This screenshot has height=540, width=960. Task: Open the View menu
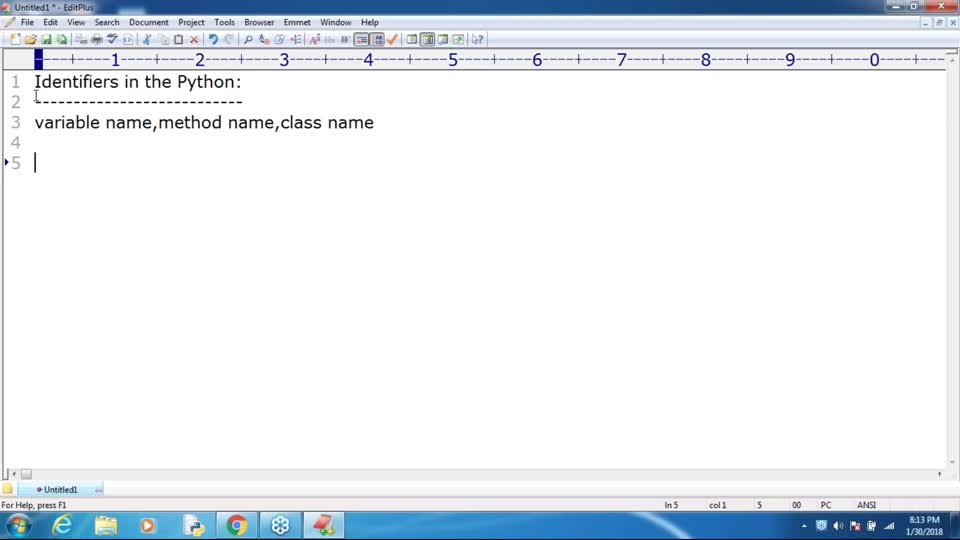[76, 23]
